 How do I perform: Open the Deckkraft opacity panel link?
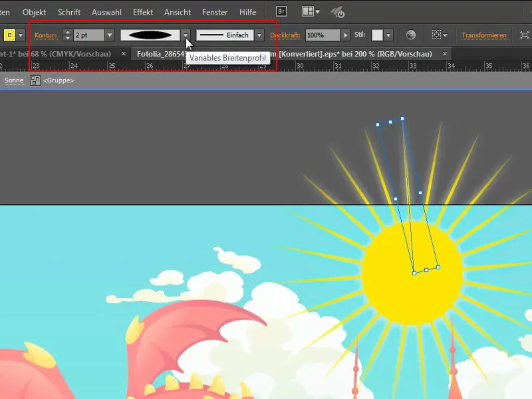click(285, 35)
